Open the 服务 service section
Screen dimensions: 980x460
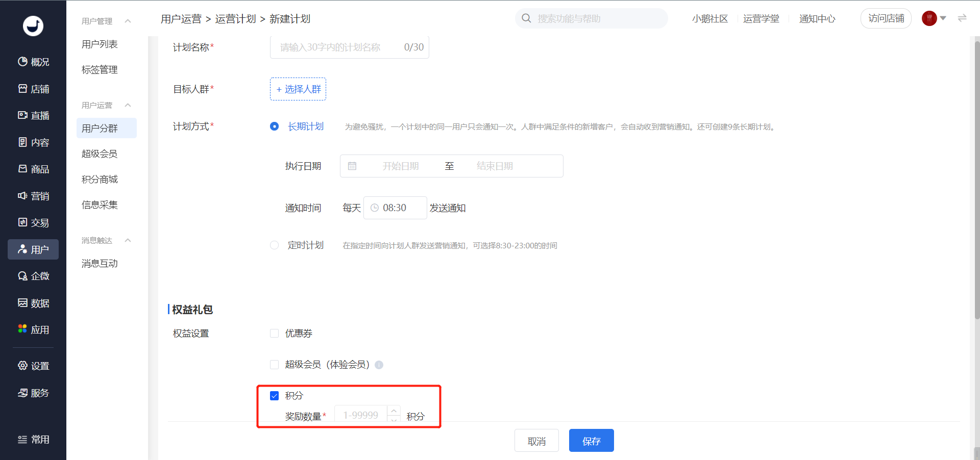[x=33, y=393]
